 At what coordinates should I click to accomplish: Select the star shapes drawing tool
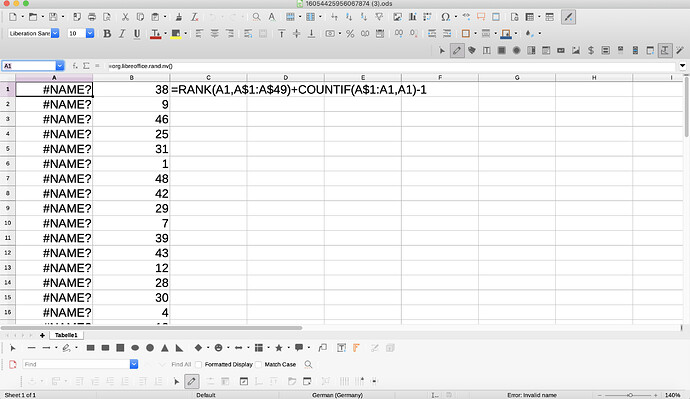[279, 348]
